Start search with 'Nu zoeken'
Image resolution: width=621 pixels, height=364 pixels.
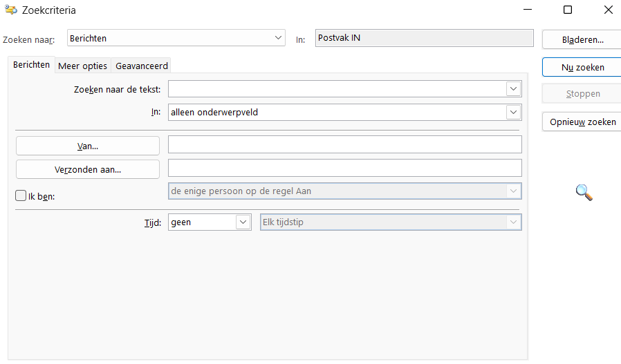click(x=582, y=67)
